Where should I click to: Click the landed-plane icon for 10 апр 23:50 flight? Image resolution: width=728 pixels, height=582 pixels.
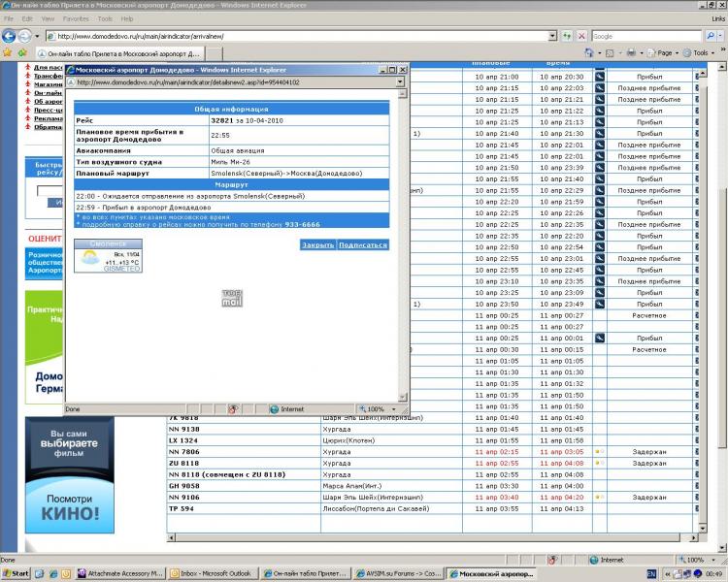pyautogui.click(x=600, y=305)
